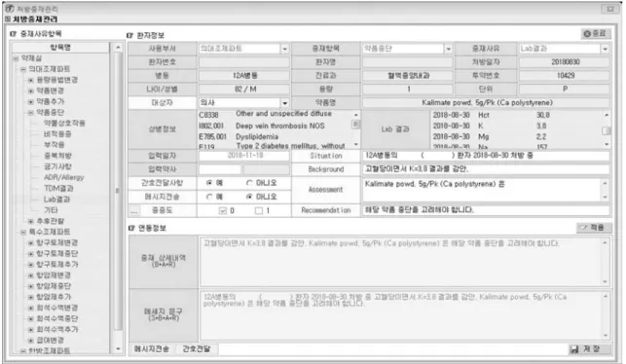Click the 항목명 column header of the tree
This screenshot has width=626, height=364.
(x=60, y=47)
